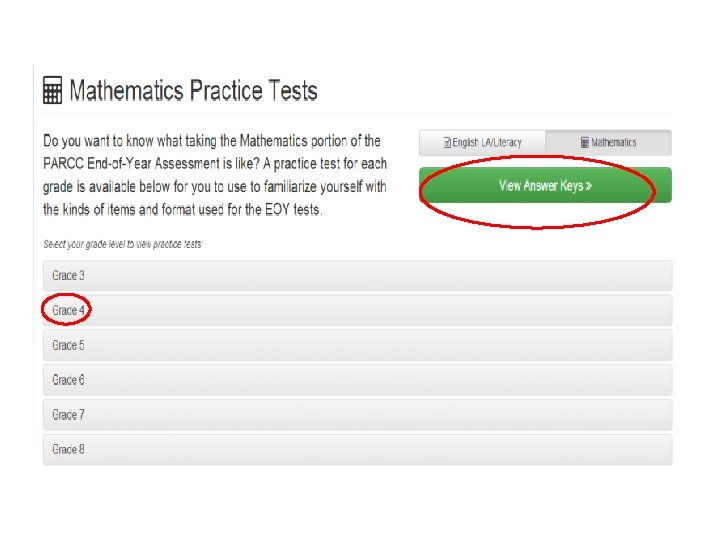Click the document icon on English LA/Literacy tab
This screenshot has height=540, width=720.
point(447,143)
